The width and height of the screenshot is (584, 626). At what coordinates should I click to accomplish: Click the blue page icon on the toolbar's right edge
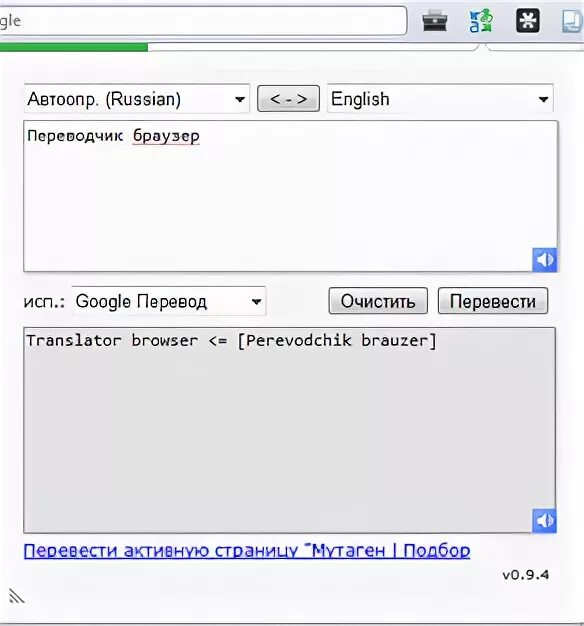click(572, 22)
